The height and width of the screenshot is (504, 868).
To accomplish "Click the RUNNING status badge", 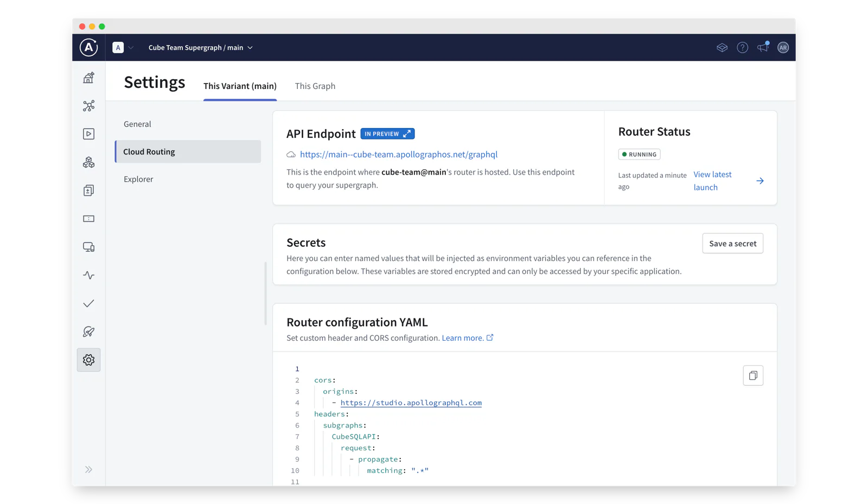I will pyautogui.click(x=639, y=154).
